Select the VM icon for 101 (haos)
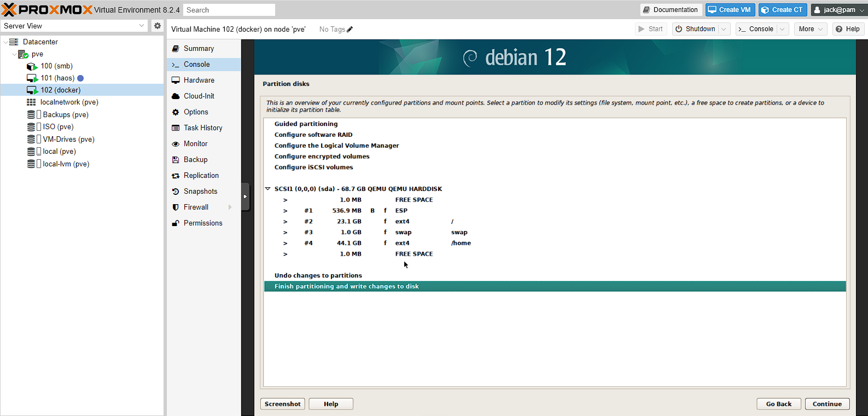 32,78
